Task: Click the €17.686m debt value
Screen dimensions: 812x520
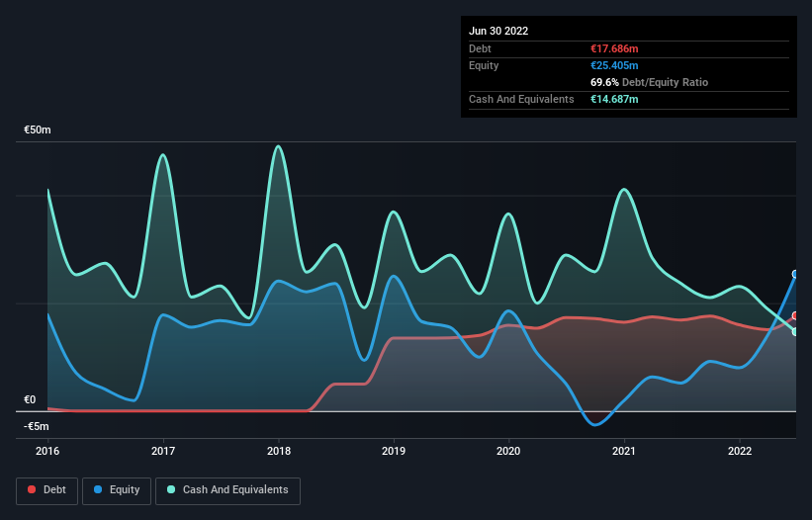Action: pos(614,48)
